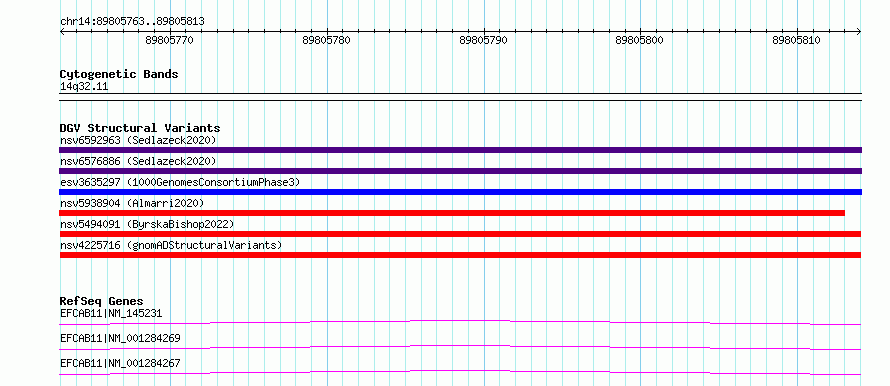Click ruler coordinate 89805800
Screen dimensions: 890x386
click(x=640, y=40)
